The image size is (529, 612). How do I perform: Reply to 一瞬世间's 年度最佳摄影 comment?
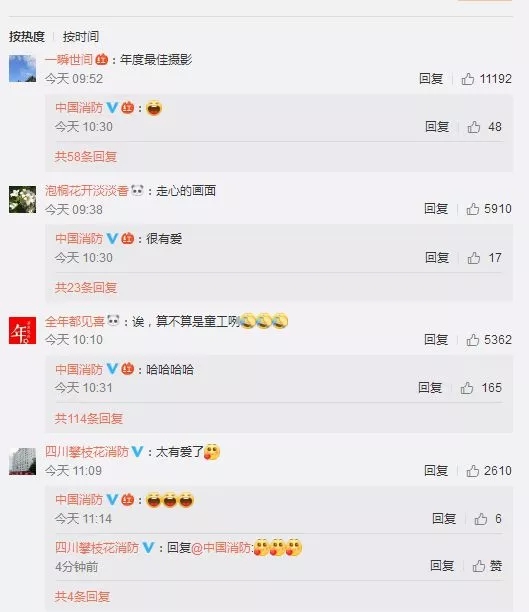click(x=431, y=79)
